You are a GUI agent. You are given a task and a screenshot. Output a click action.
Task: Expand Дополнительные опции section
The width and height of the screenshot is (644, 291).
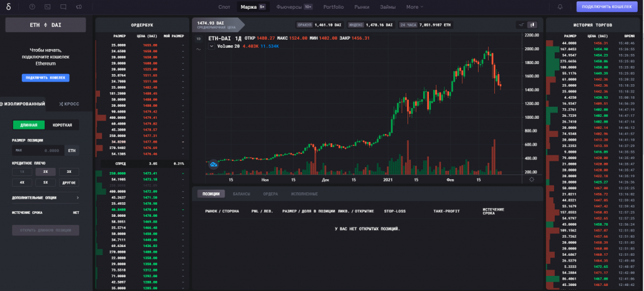pos(45,197)
